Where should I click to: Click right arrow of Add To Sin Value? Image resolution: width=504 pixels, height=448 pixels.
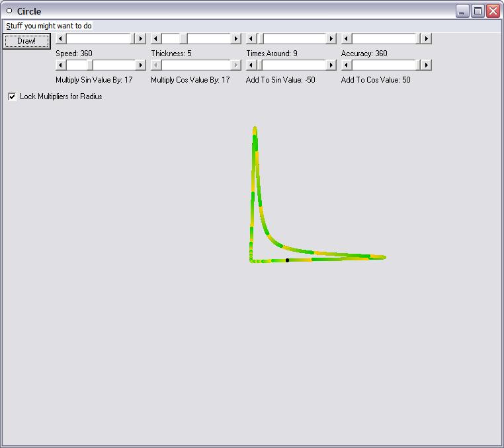(x=331, y=65)
